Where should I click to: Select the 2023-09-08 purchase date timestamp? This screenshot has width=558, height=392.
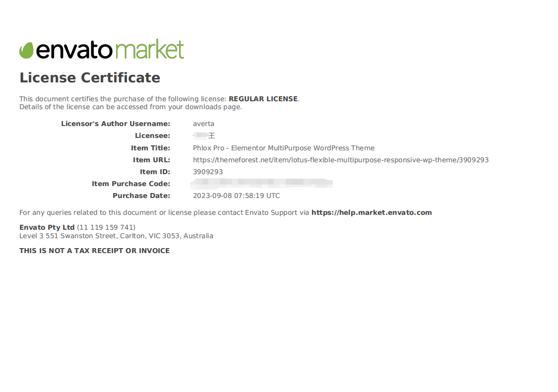[x=236, y=196]
